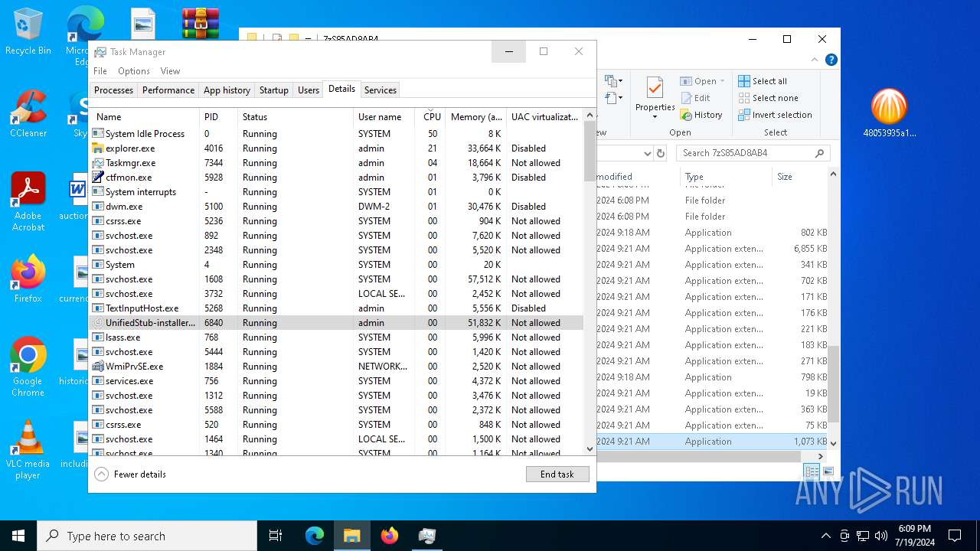Select the UnifiedStub-installer process row
The width and height of the screenshot is (980, 551).
(x=336, y=323)
